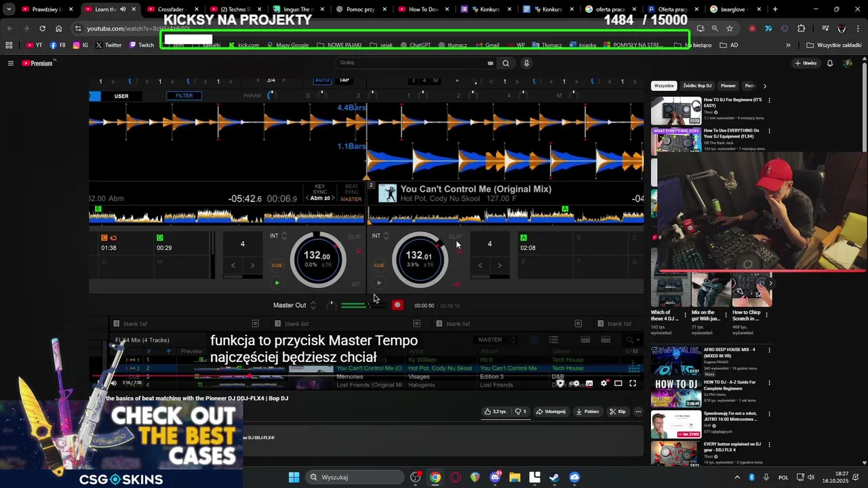The height and width of the screenshot is (488, 868).
Task: Open Discord from the taskbar
Action: pyautogui.click(x=495, y=477)
